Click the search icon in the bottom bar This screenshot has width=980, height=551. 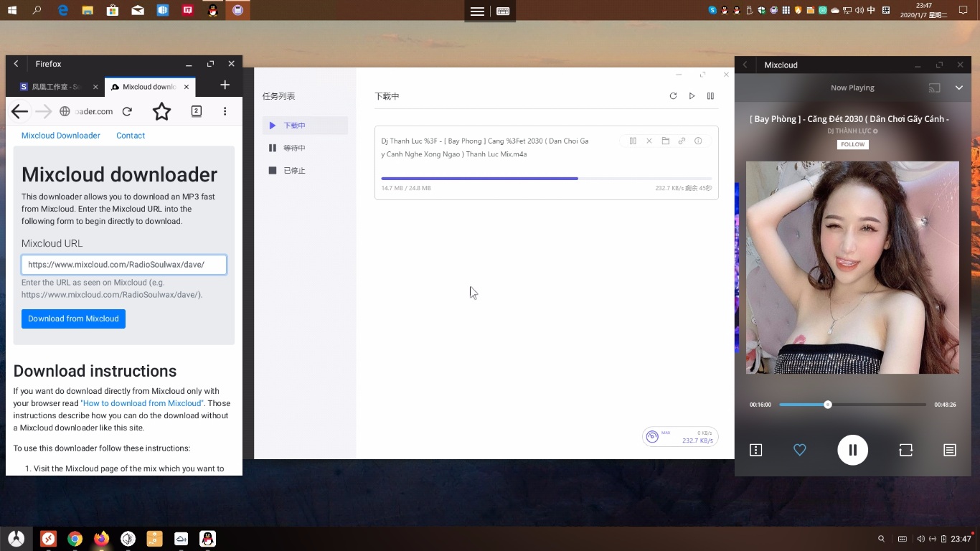882,539
